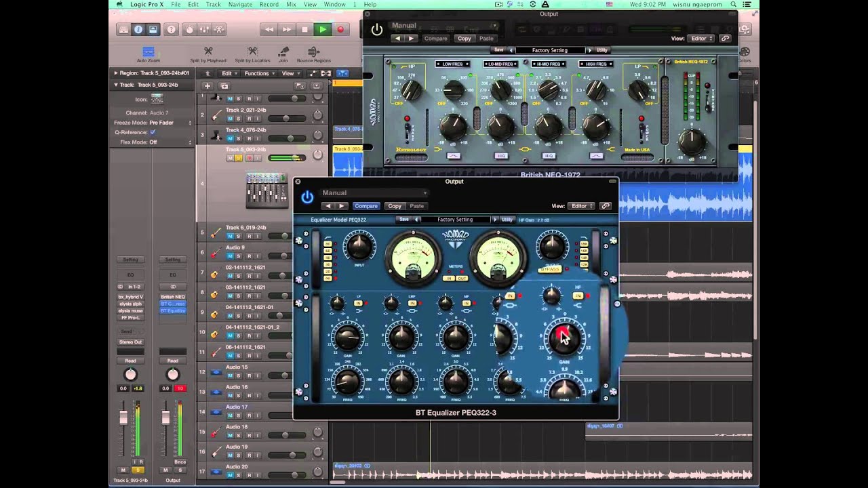Mute Track 2_021-24b
The height and width of the screenshot is (488, 868).
[230, 119]
